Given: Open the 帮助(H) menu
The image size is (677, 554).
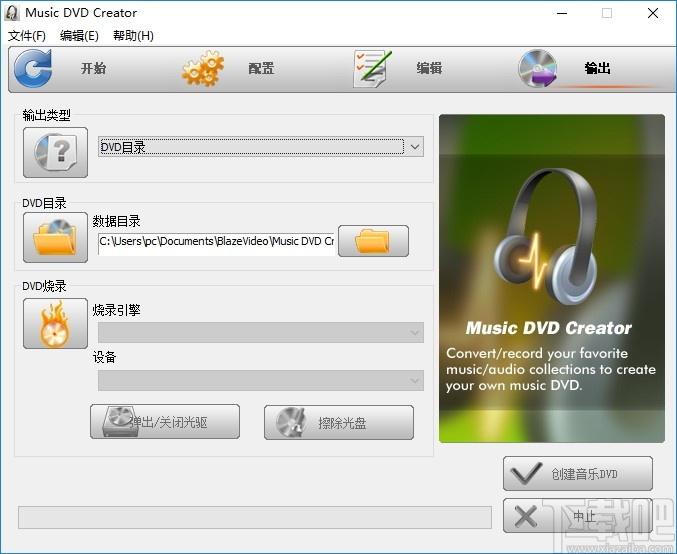Looking at the screenshot, I should (133, 36).
